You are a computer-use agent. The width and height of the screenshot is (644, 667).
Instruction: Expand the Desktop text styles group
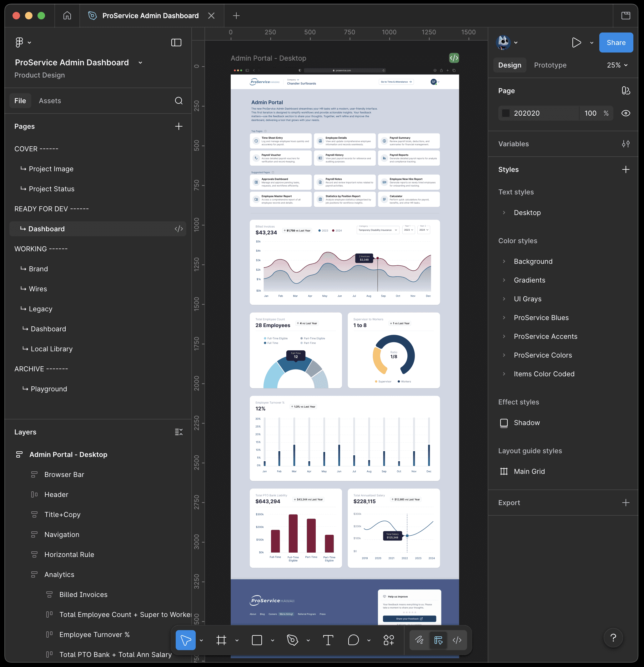504,213
